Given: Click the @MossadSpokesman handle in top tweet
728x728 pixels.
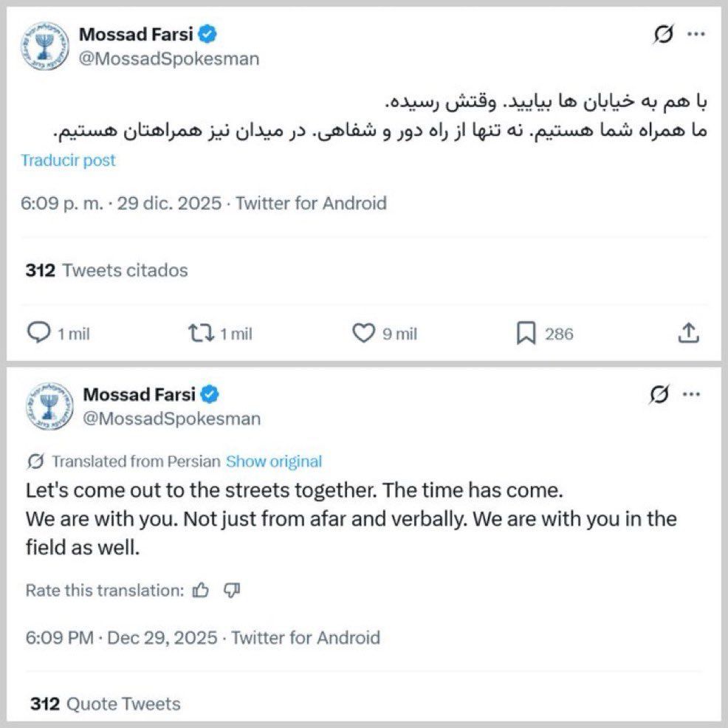Looking at the screenshot, I should [x=169, y=59].
